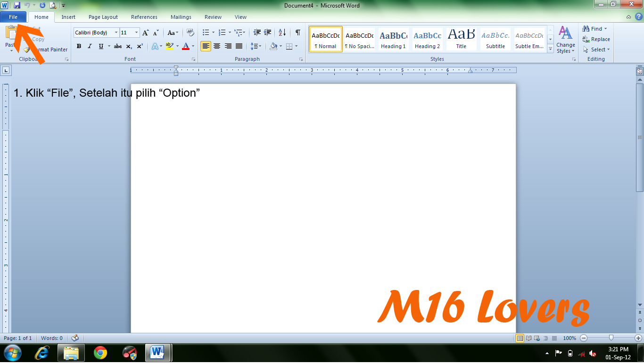This screenshot has width=644, height=364.
Task: Open the font name dropdown Calibri (Body)
Action: pos(116,33)
